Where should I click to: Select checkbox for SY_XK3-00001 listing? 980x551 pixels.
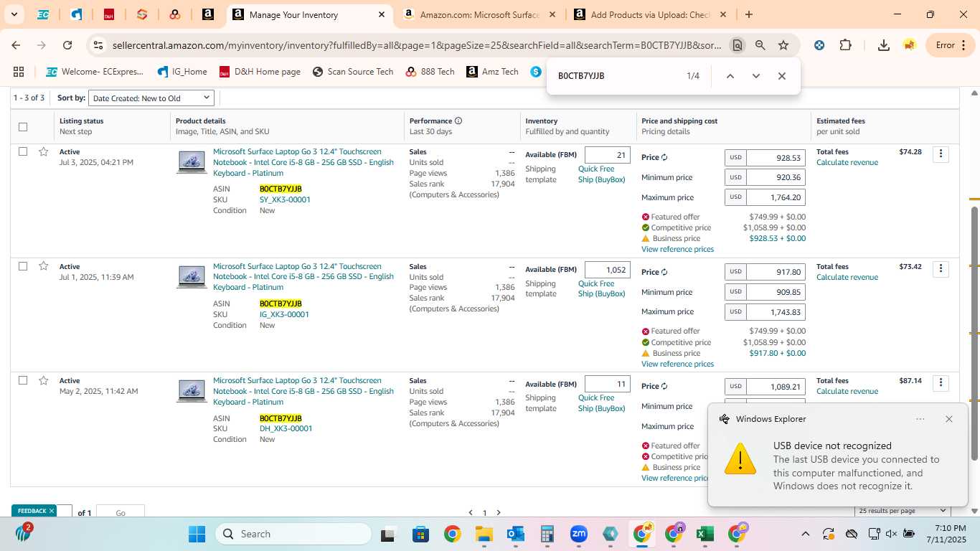point(23,151)
